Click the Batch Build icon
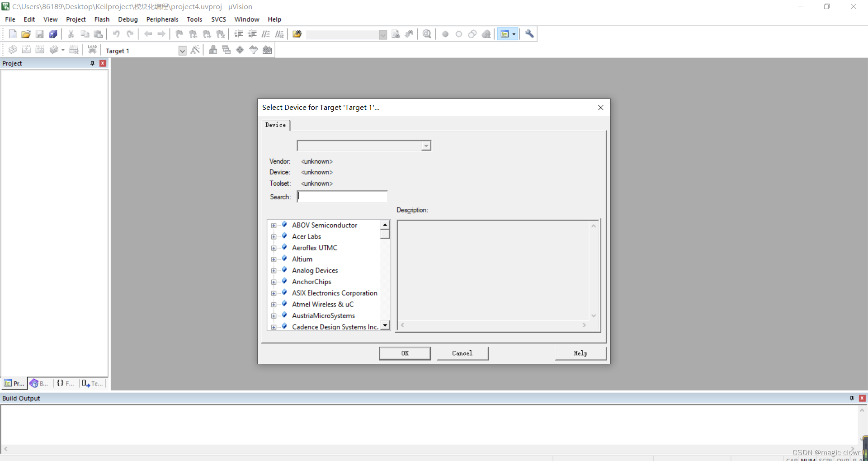This screenshot has width=868, height=461. pos(54,50)
